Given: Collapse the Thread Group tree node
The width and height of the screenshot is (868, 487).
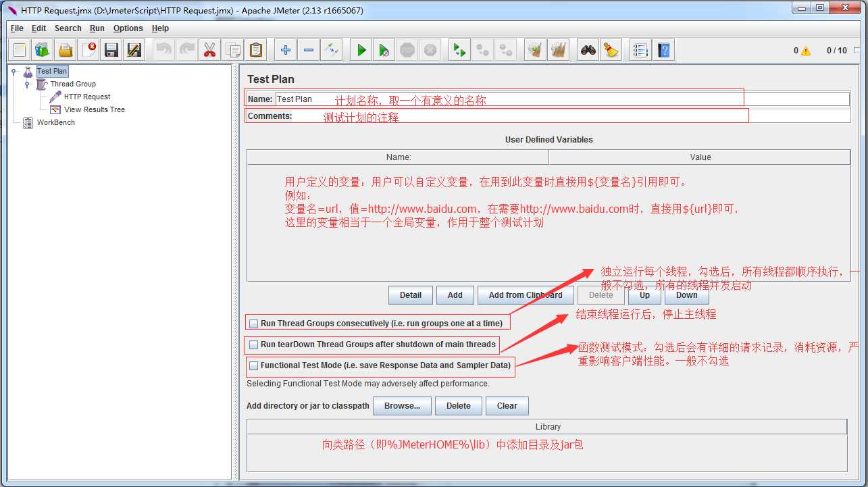Looking at the screenshot, I should [x=27, y=84].
